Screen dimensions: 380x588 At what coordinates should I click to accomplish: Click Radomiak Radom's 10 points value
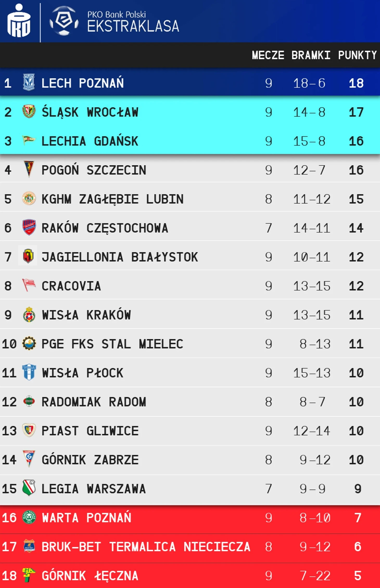[356, 402]
